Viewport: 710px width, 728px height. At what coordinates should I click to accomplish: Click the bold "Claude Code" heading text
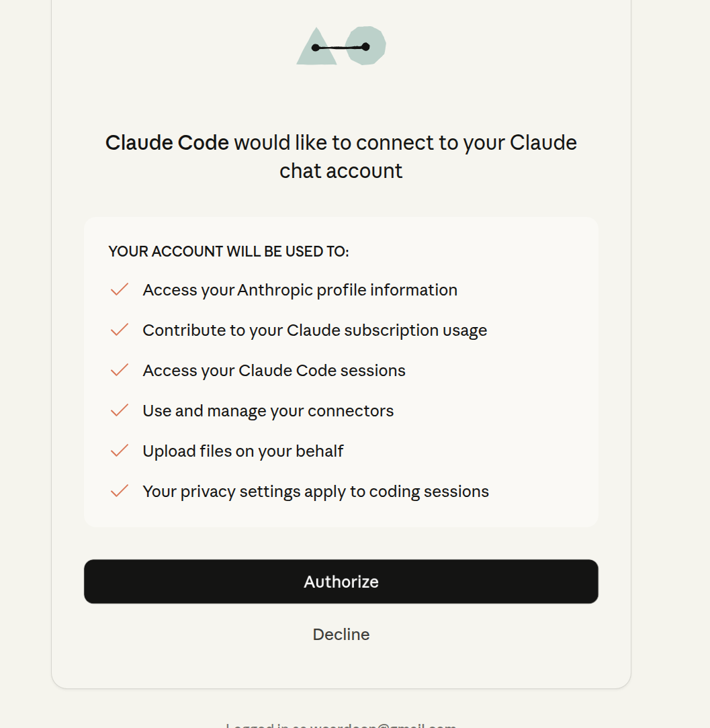[x=167, y=143]
